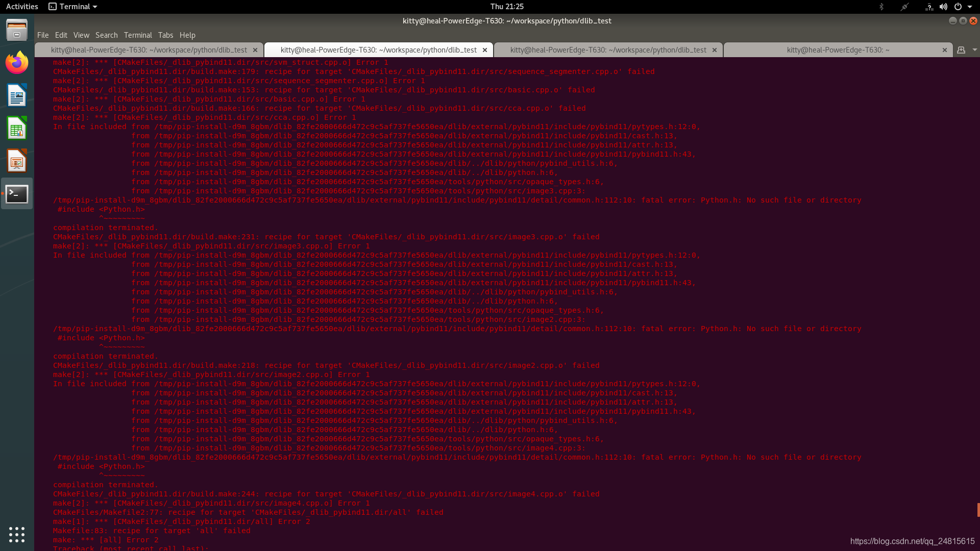The width and height of the screenshot is (980, 551).
Task: Open LibreOffice Impress from the dock
Action: click(x=17, y=161)
